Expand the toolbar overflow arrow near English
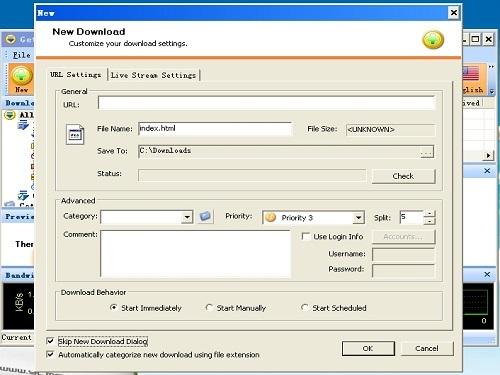 (x=491, y=91)
